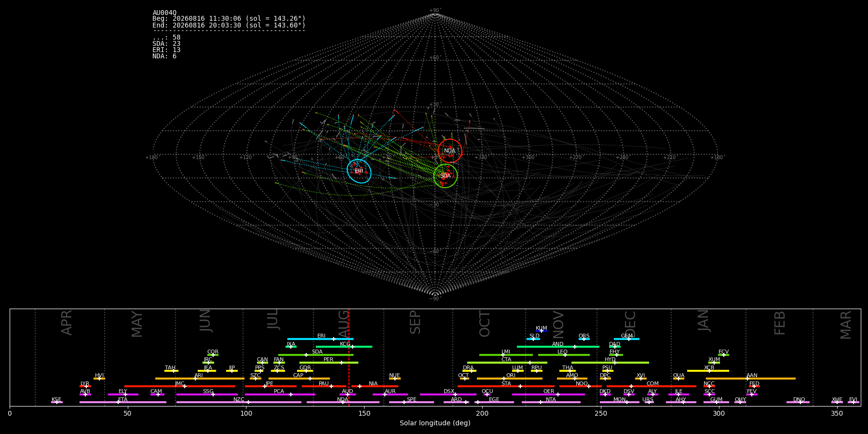Click the ETA shower bar in May
868x434 pixels.
[123, 402]
